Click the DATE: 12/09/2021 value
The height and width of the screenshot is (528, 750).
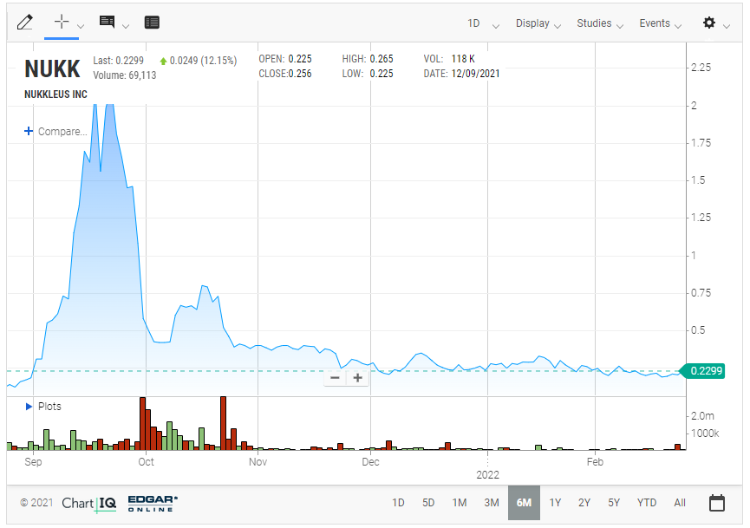[462, 74]
